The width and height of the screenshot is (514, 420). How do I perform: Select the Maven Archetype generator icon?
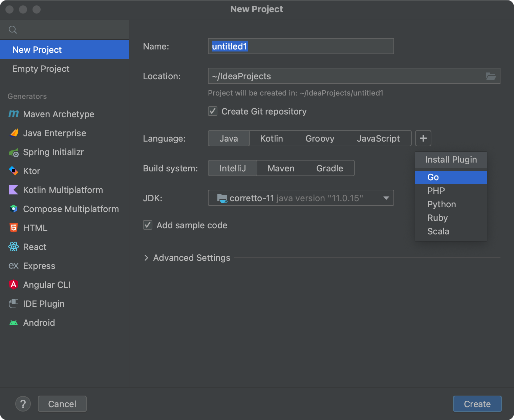(13, 114)
